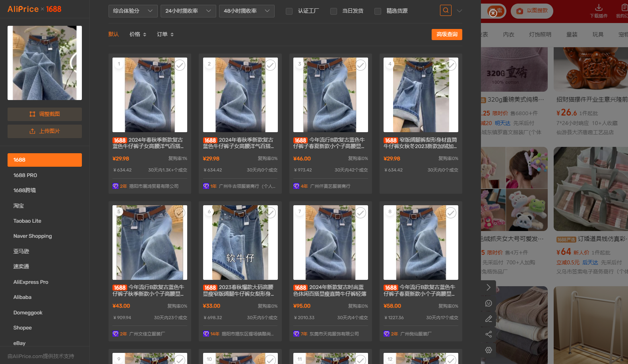Expand the chevron beside the search icon

pos(459,11)
